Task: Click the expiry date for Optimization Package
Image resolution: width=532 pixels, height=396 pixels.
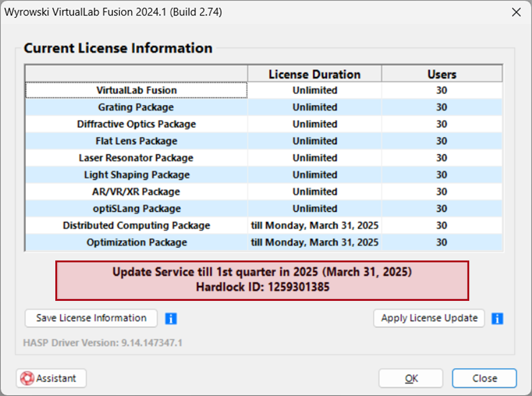Action: 315,242
